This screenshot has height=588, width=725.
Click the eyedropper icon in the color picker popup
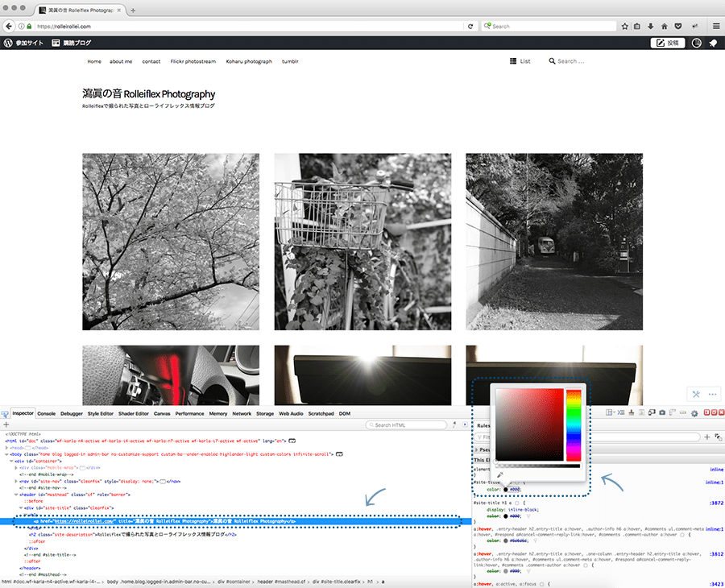[500, 474]
